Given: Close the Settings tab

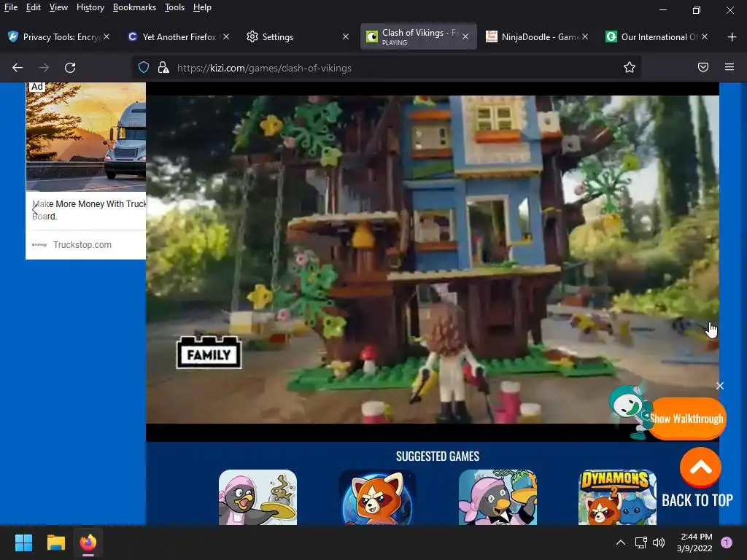Looking at the screenshot, I should [346, 36].
